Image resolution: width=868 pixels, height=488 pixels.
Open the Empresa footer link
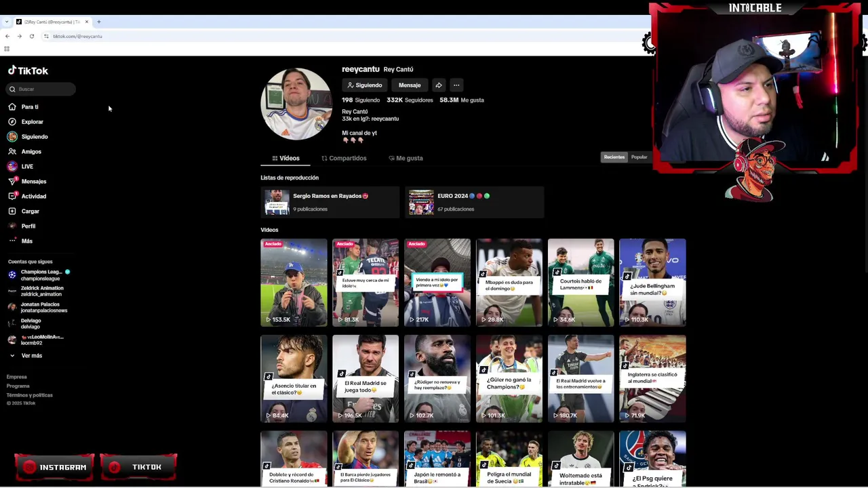coord(17,377)
